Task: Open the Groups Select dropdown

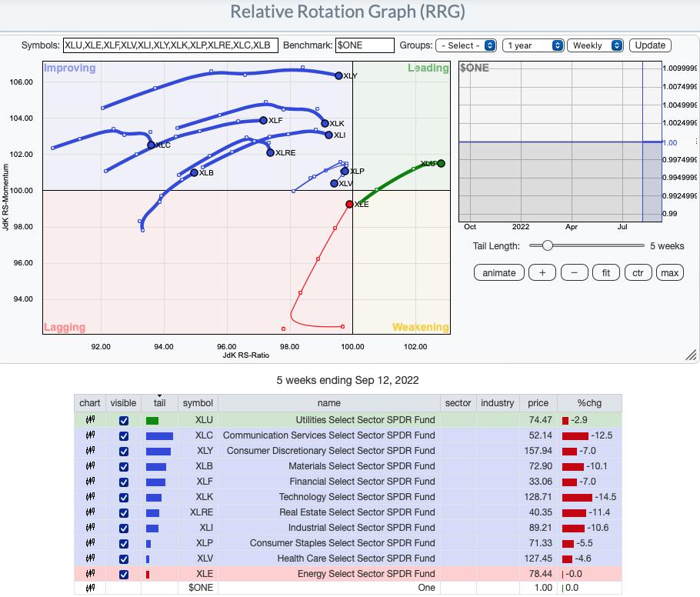Action: pyautogui.click(x=466, y=45)
